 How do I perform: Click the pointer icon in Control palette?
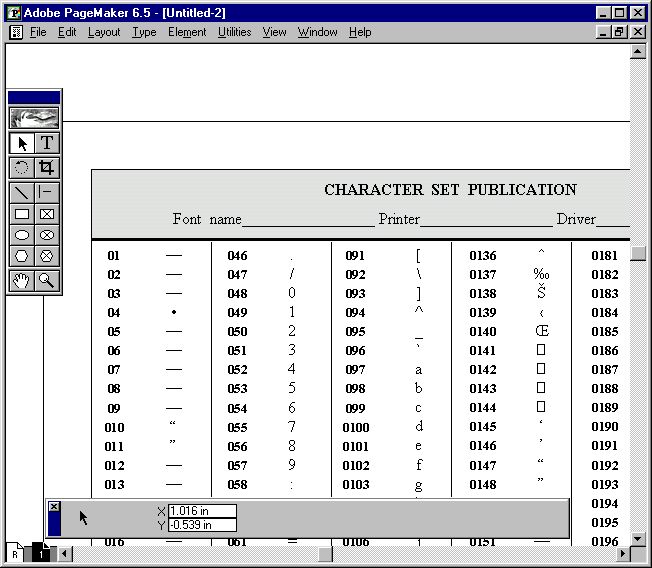(x=83, y=518)
